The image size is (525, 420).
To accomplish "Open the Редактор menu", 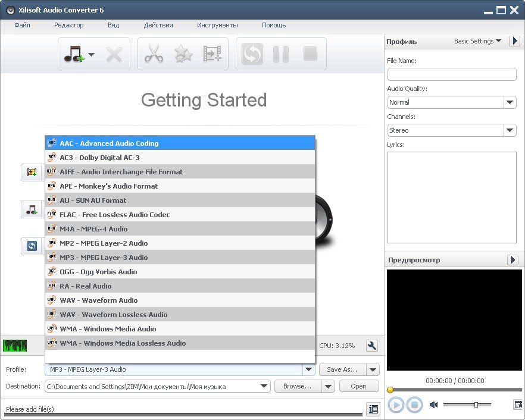I will [x=68, y=25].
